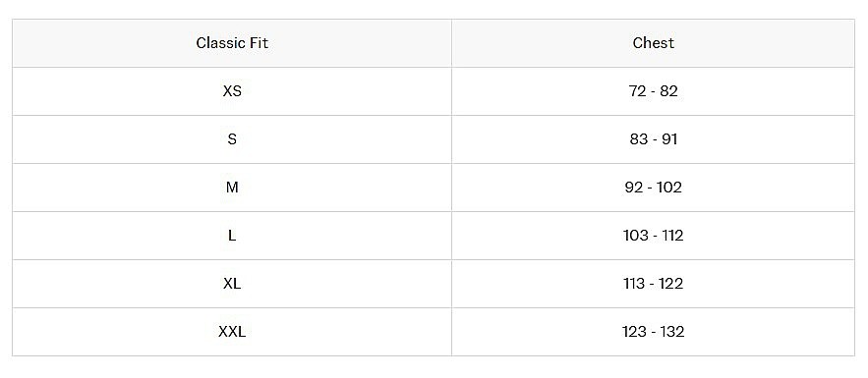Click the number 102 in M row
The image size is (868, 378).
coord(669,188)
